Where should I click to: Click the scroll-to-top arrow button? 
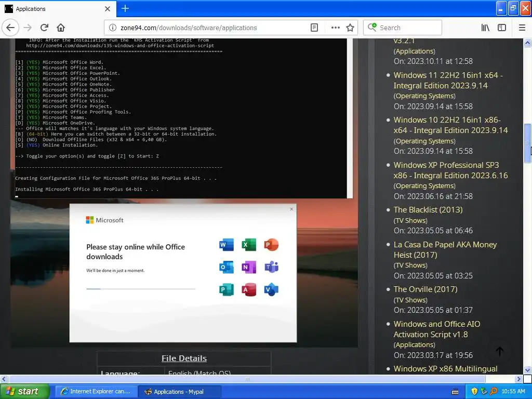click(x=500, y=351)
